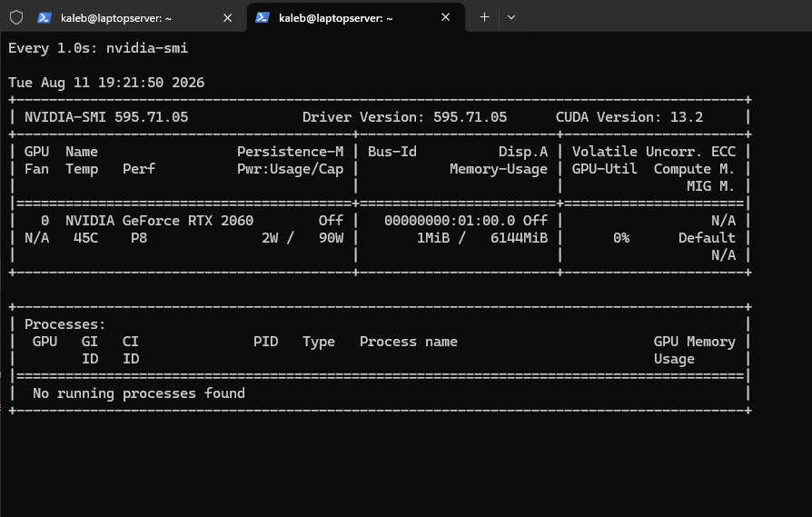
Task: Click the '90W' power cap value
Action: [331, 238]
